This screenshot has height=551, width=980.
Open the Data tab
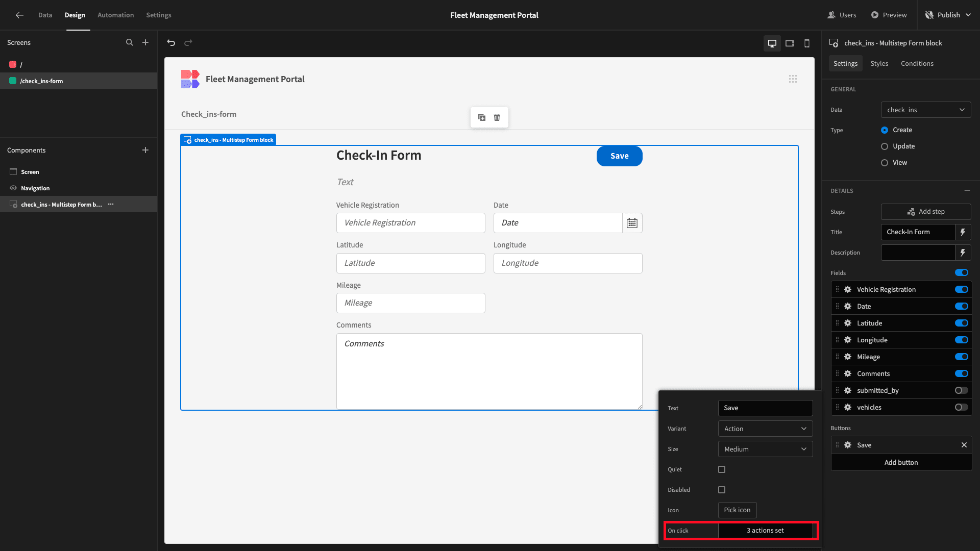coord(45,15)
